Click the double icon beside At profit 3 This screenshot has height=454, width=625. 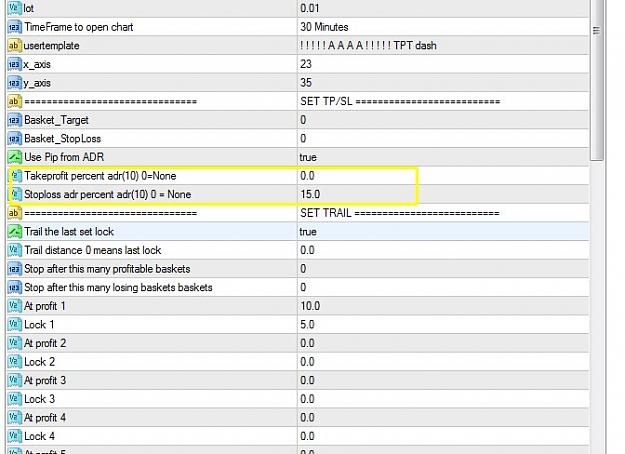(x=14, y=380)
